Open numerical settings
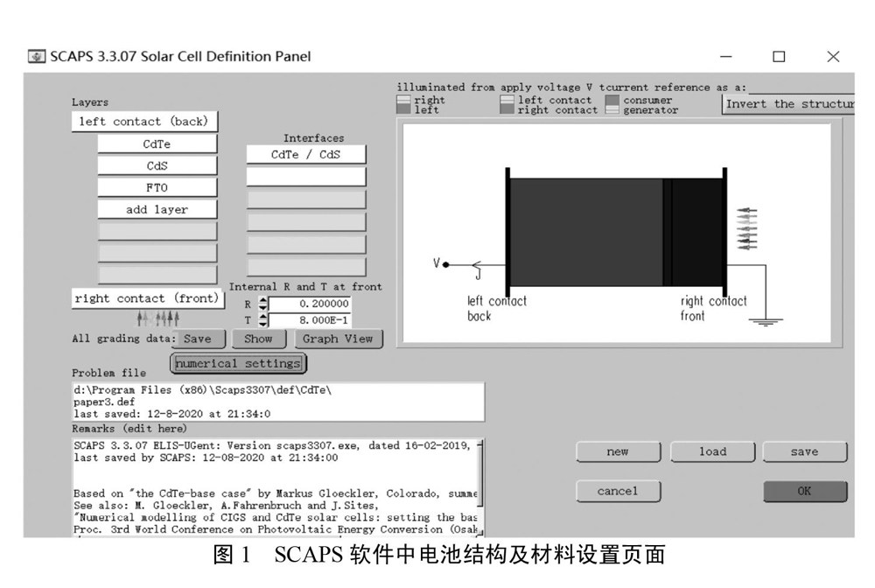 238,364
